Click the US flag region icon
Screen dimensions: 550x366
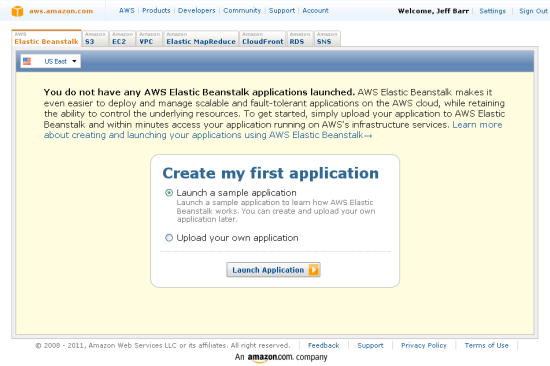click(x=27, y=61)
